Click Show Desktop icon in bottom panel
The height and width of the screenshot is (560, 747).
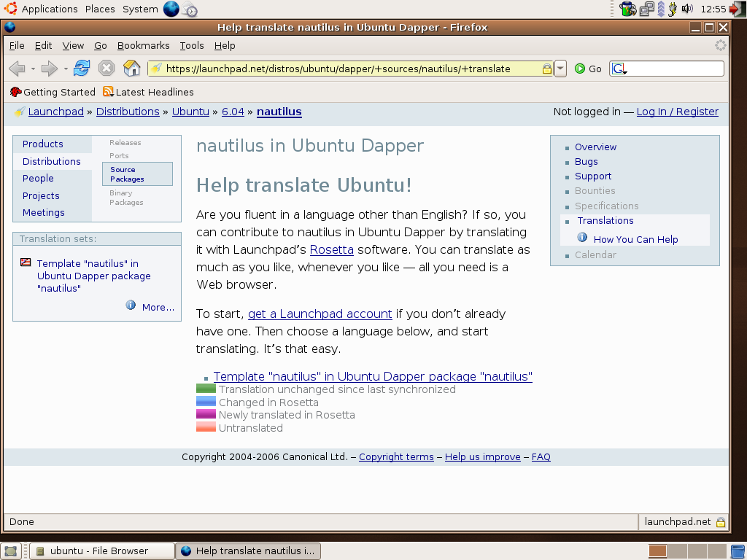pos(12,551)
